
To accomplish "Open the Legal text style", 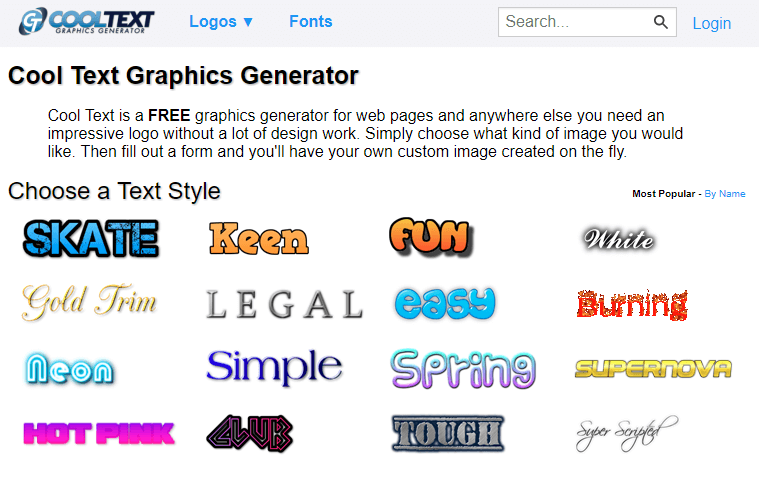I will pos(284,304).
